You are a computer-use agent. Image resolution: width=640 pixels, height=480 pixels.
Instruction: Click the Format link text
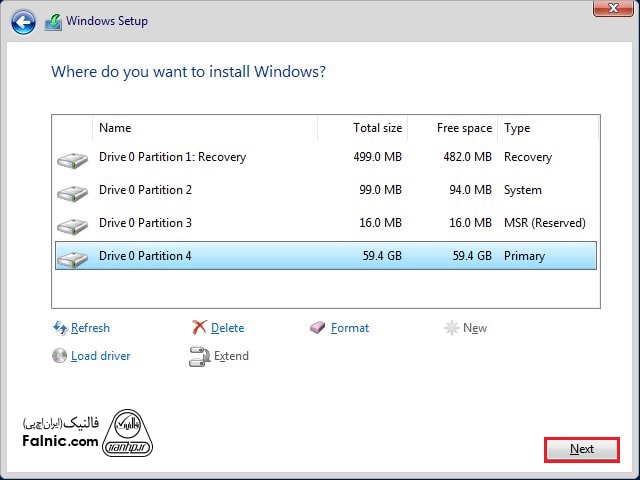coord(350,328)
